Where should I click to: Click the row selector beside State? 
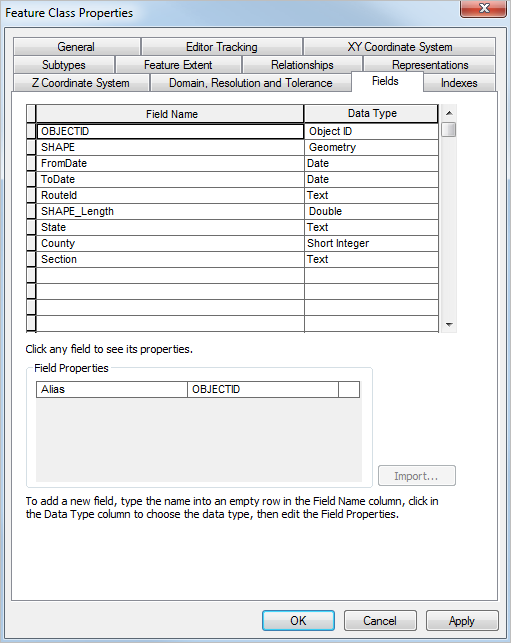coord(31,227)
